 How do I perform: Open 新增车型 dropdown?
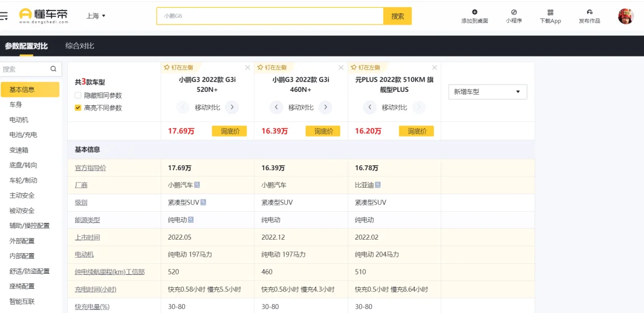coord(488,92)
